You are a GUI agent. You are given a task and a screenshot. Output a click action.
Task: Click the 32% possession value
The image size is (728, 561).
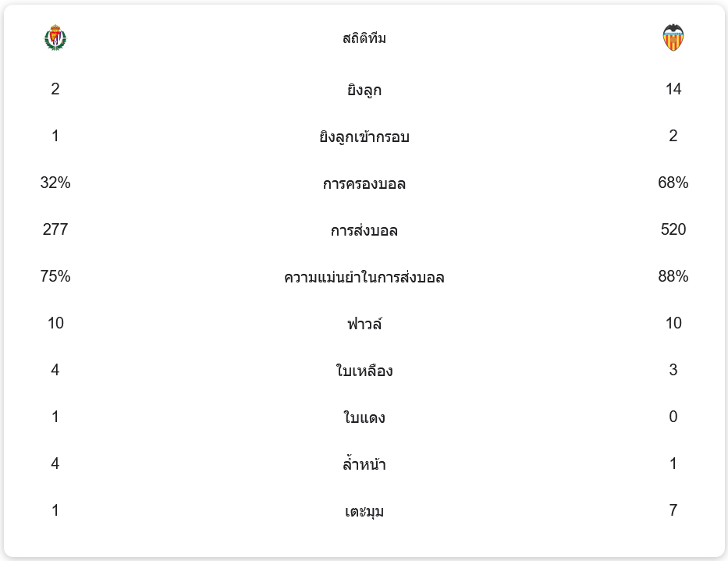tap(55, 183)
